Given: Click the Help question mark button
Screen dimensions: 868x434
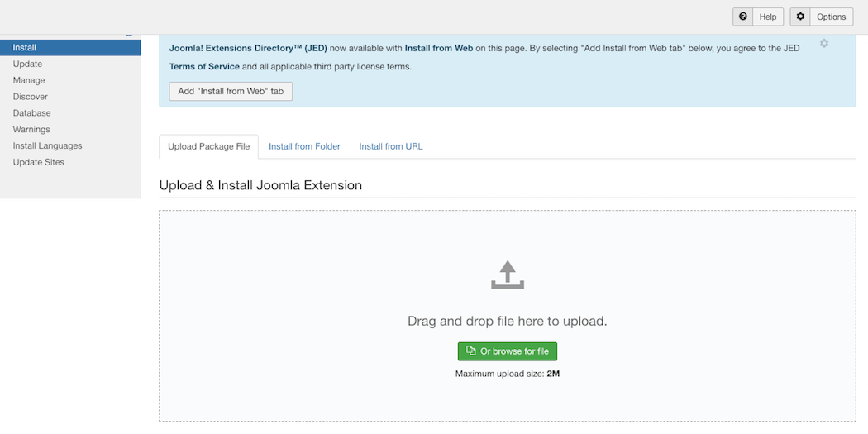Looking at the screenshot, I should point(757,17).
